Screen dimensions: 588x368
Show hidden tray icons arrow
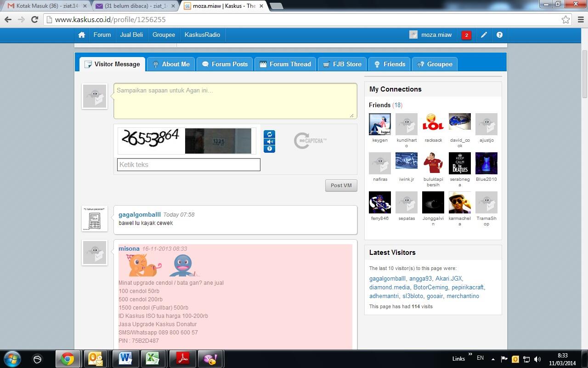[493, 359]
